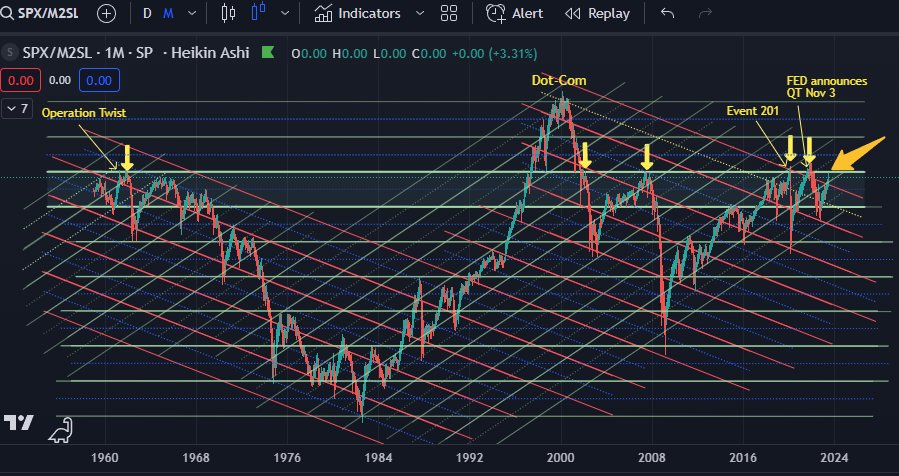The image size is (899, 476).
Task: Redo the last chart action
Action: point(705,13)
